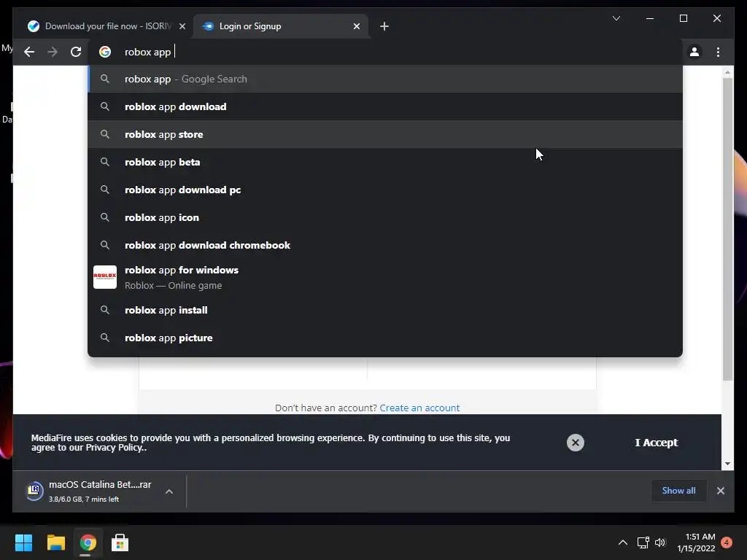Open a new tab with plus button
The height and width of the screenshot is (560, 747).
point(384,26)
